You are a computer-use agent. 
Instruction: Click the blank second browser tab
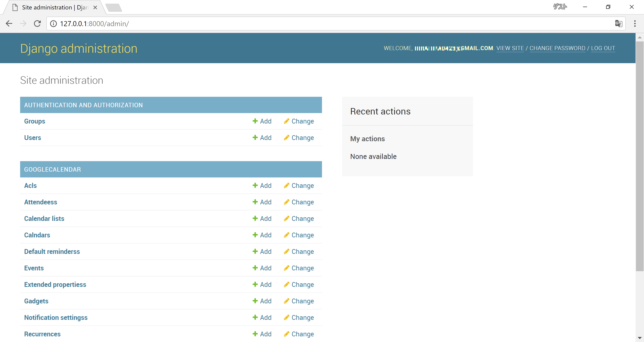click(x=114, y=7)
